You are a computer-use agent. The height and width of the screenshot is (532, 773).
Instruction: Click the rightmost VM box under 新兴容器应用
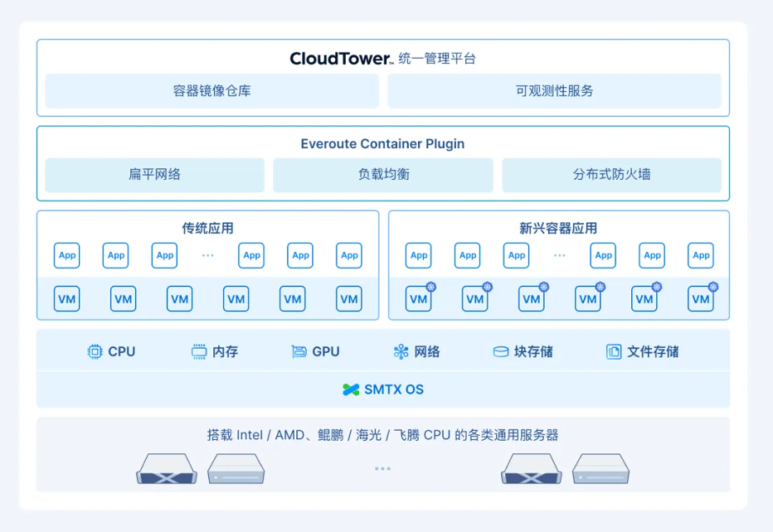(x=701, y=298)
